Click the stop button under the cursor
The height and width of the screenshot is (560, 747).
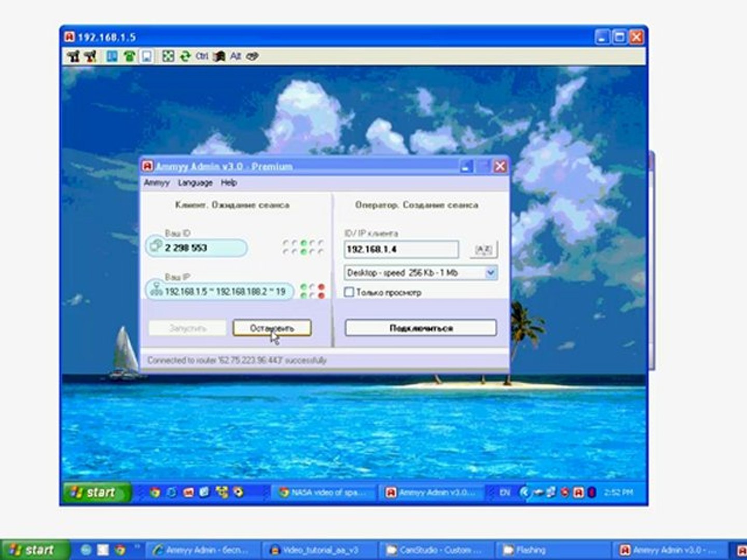(272, 328)
